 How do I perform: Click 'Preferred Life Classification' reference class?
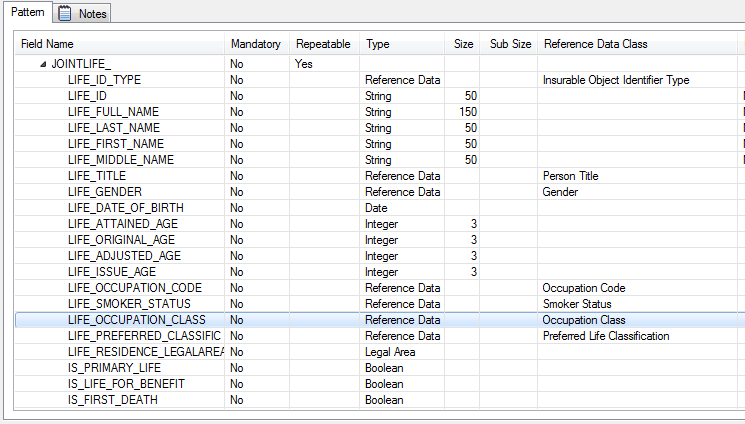click(x=606, y=336)
